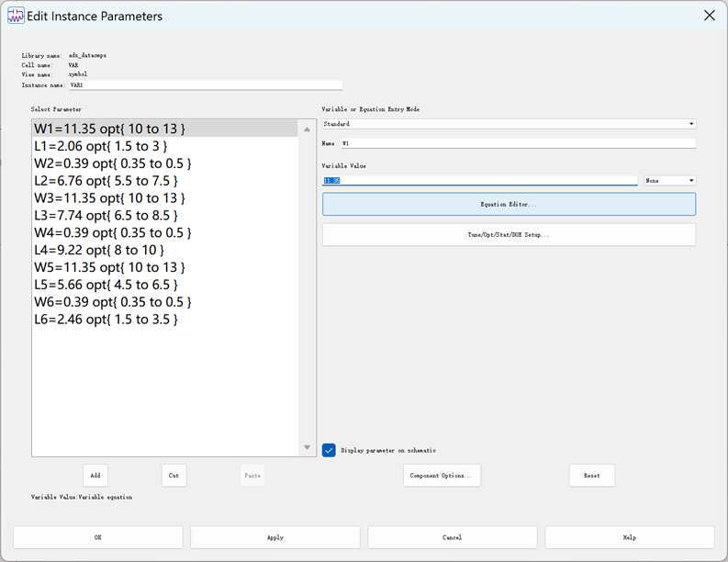Click the Cut button
Viewport: 728px width, 562px height.
[174, 475]
